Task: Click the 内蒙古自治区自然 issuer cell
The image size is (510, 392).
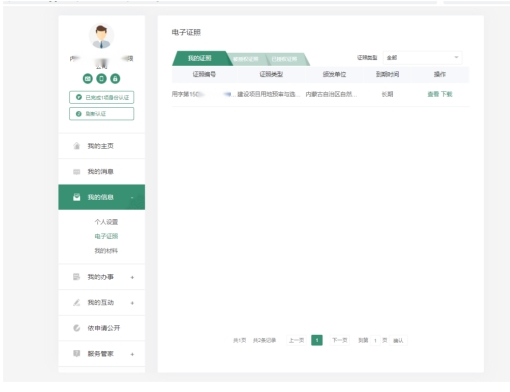Action: 331,94
